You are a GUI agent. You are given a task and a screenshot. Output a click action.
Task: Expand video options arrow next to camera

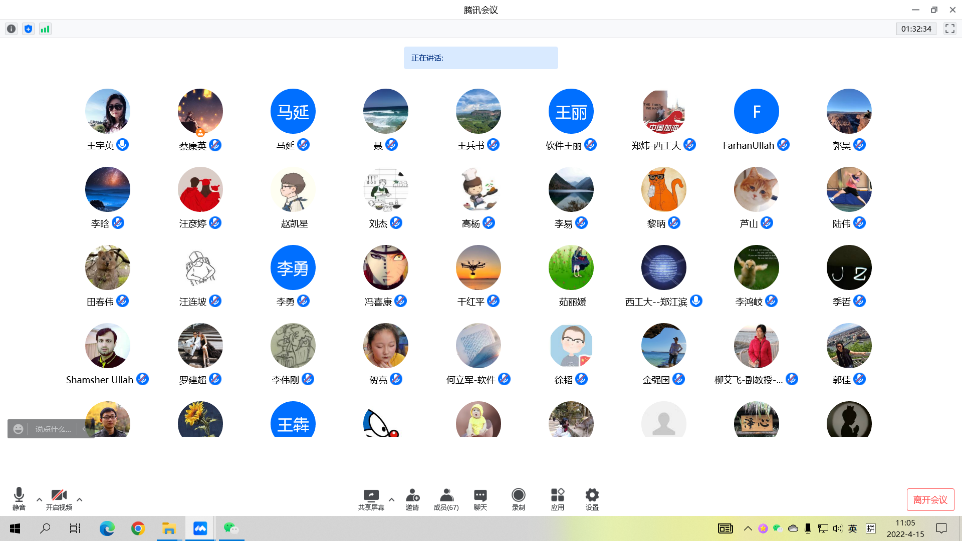[x=79, y=498]
